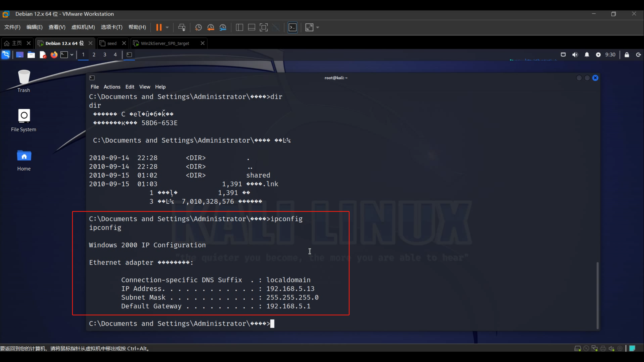Click the volume speaker icon in Kali panel

575,55
